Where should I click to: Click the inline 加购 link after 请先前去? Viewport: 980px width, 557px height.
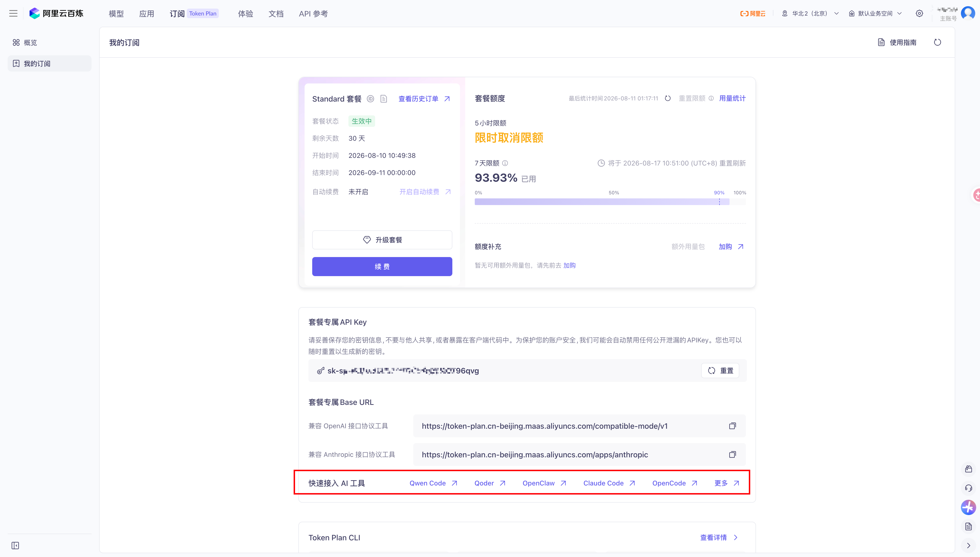tap(569, 265)
